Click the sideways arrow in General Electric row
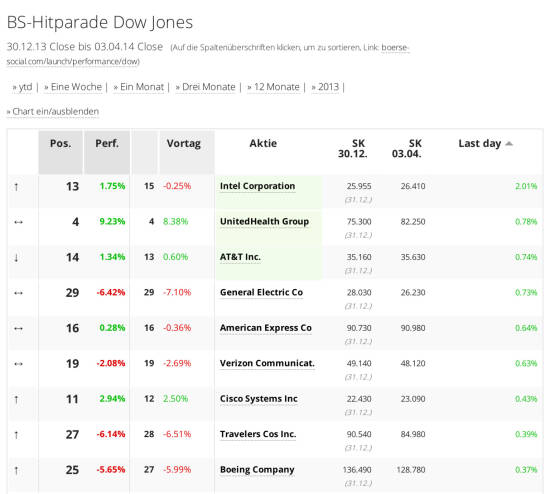 pyautogui.click(x=18, y=293)
